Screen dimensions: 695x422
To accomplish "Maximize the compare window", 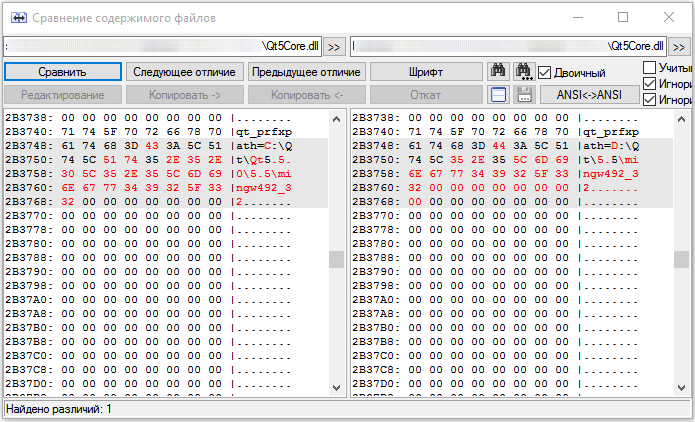I will tap(623, 17).
